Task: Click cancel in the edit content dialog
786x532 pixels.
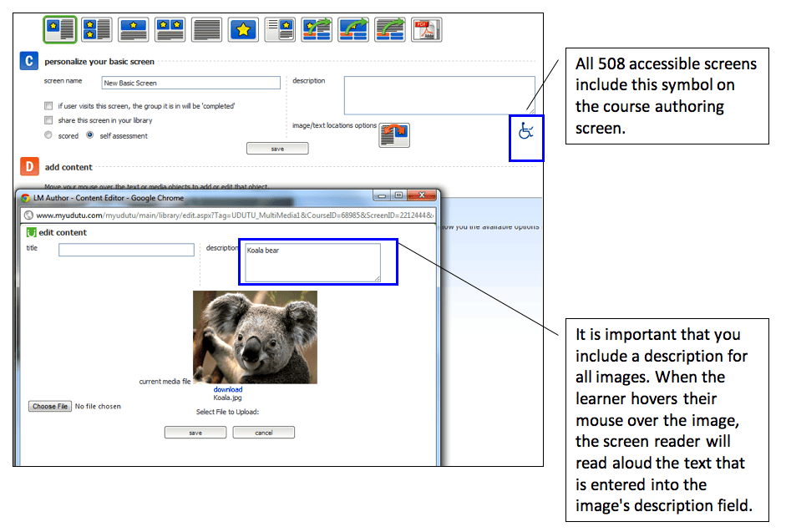Action: [263, 433]
